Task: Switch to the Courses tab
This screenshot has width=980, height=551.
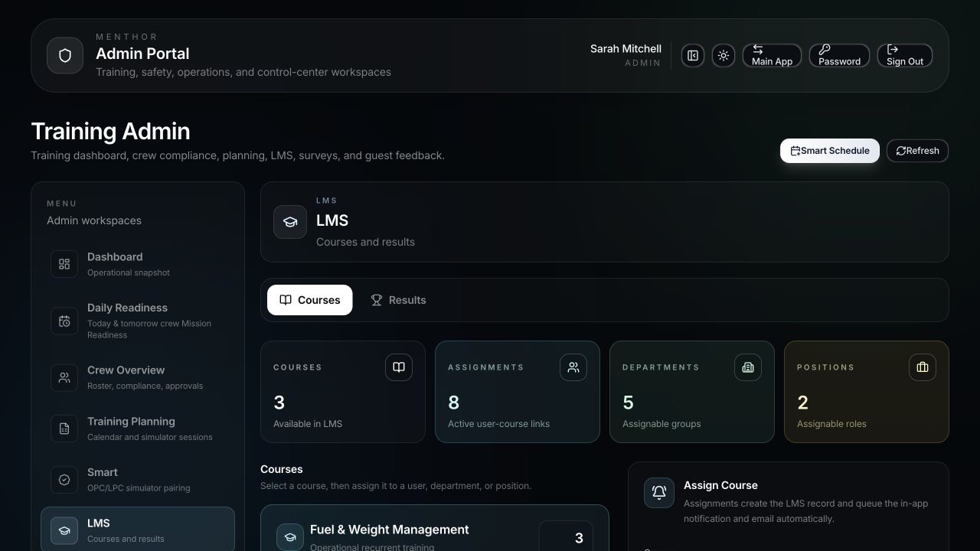Action: coord(310,300)
